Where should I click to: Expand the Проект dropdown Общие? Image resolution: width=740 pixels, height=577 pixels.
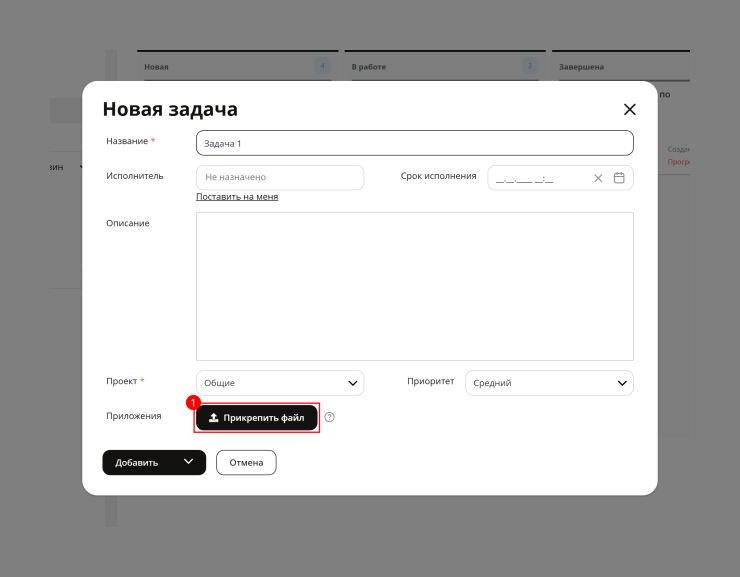pos(280,383)
